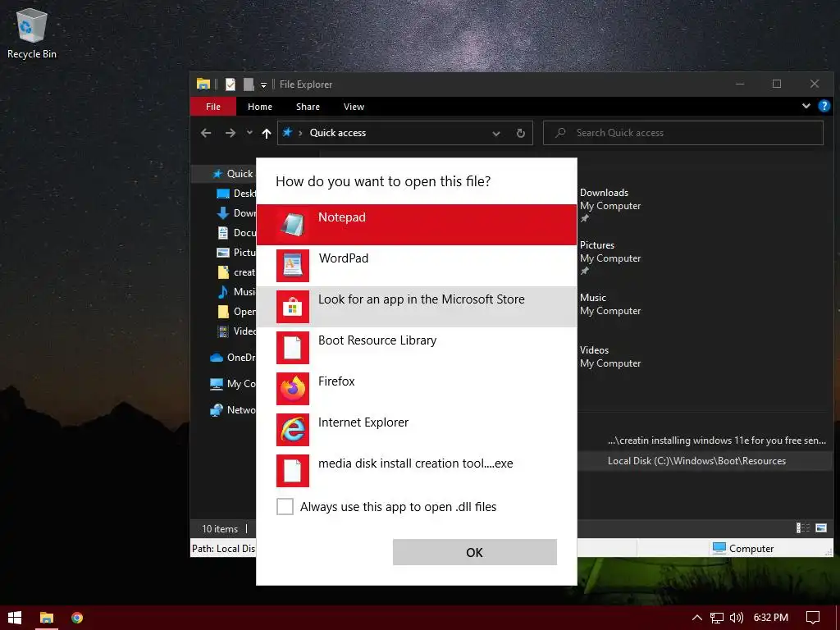The image size is (840, 630).
Task: Open the network tray icon
Action: click(717, 618)
